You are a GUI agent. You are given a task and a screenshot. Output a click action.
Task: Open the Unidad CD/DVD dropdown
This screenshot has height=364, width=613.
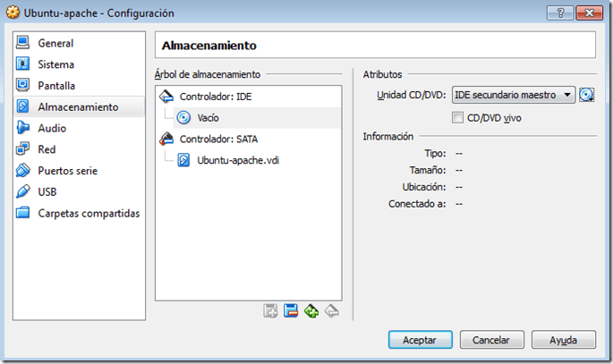(x=514, y=95)
